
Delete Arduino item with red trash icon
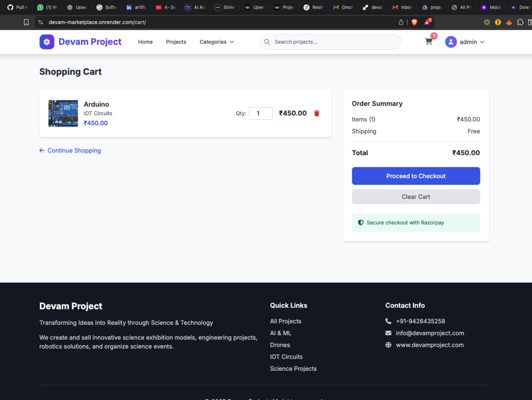tap(317, 113)
